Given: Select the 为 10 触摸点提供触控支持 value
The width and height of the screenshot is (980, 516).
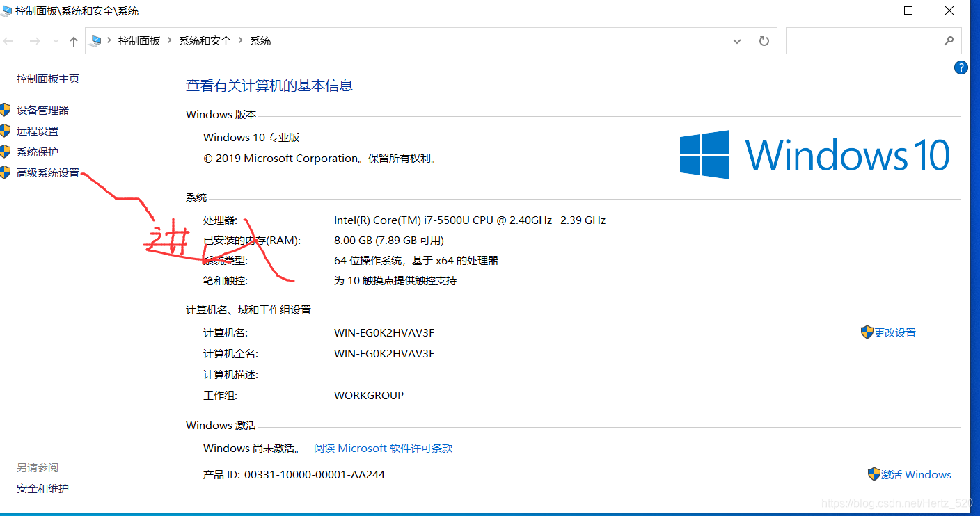Looking at the screenshot, I should 395,281.
